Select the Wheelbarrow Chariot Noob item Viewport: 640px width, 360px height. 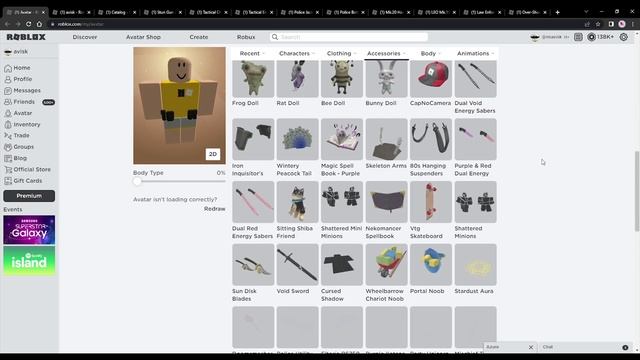click(387, 273)
